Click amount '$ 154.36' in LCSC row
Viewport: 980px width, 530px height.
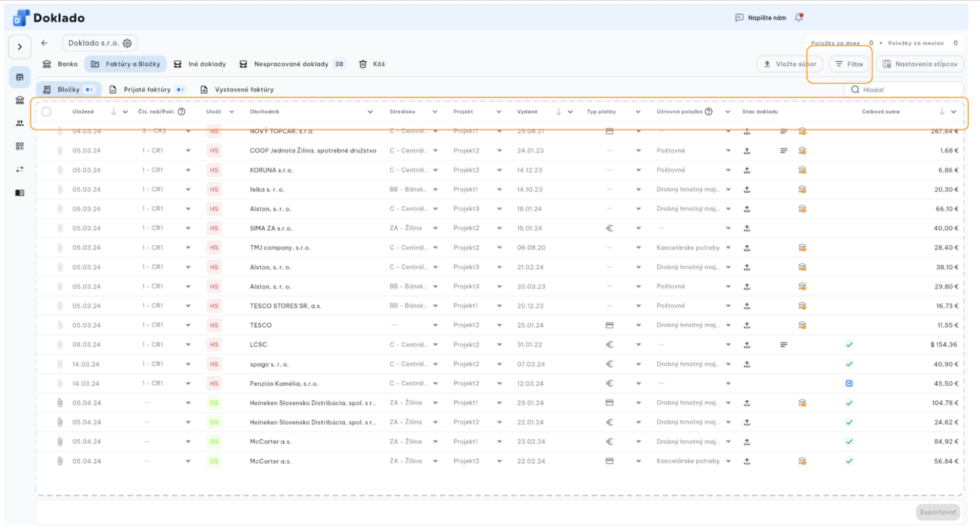943,345
